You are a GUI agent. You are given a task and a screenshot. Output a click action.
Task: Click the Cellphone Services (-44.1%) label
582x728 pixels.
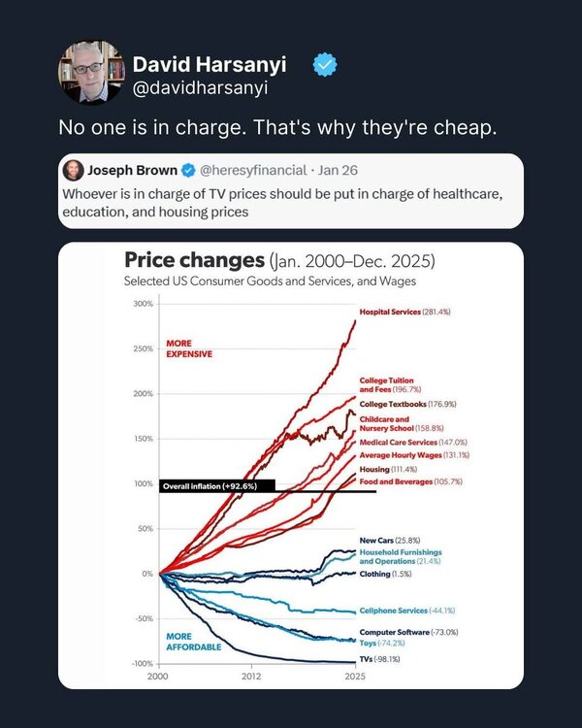coord(407,611)
